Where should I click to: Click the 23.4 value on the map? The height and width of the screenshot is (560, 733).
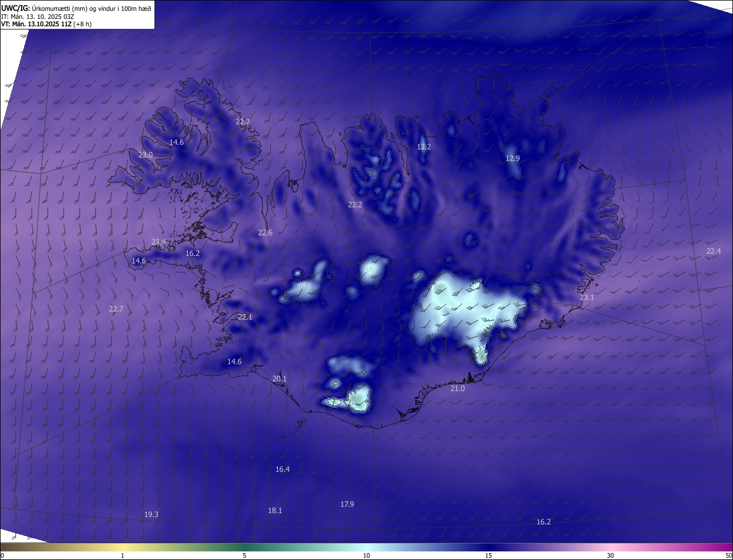[x=159, y=242]
